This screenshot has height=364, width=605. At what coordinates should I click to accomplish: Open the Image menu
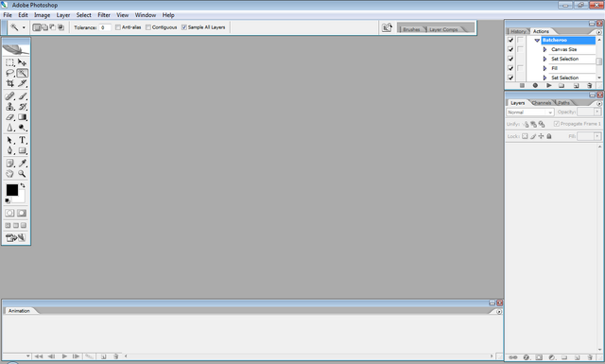click(42, 15)
